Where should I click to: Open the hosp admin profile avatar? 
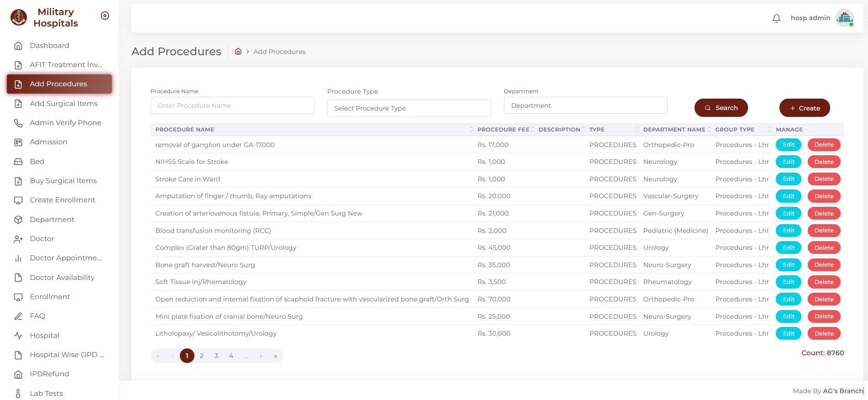point(845,18)
